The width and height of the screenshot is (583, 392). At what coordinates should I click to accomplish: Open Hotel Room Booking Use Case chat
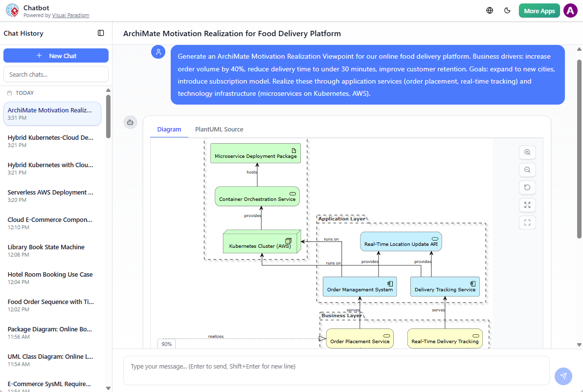pos(50,278)
